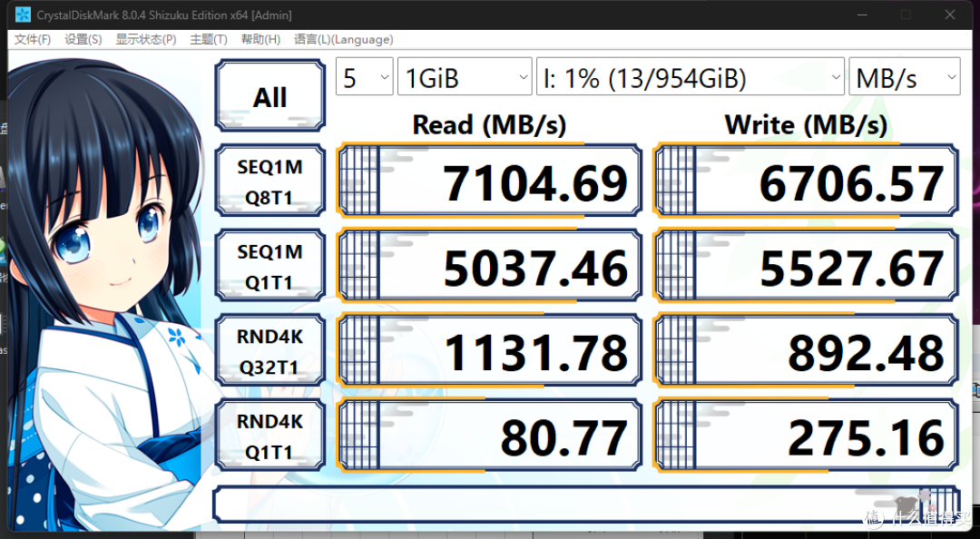Open the 文件(F) menu
980x539 pixels.
point(33,39)
